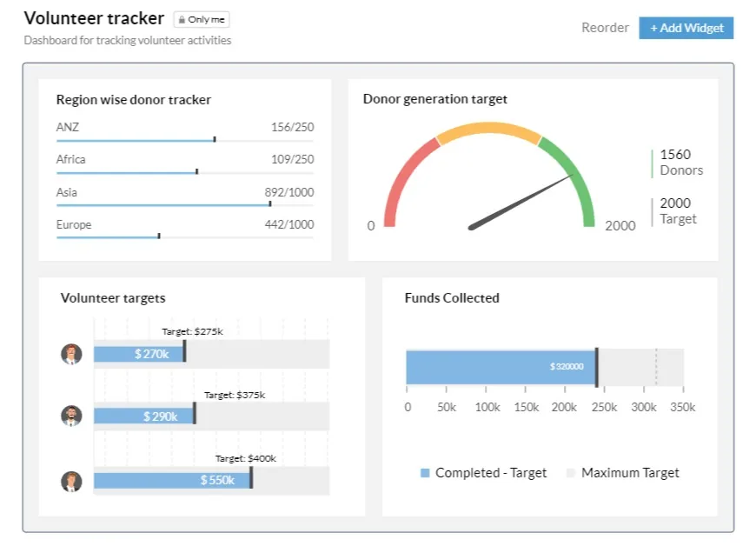Click the $320000 funds collected bar
This screenshot has height=553, width=756.
pos(501,367)
